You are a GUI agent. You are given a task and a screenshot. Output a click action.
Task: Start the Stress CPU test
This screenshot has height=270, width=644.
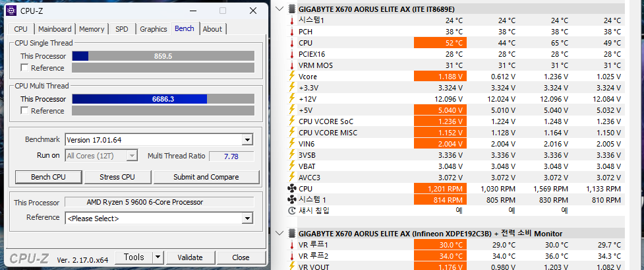[x=117, y=177]
